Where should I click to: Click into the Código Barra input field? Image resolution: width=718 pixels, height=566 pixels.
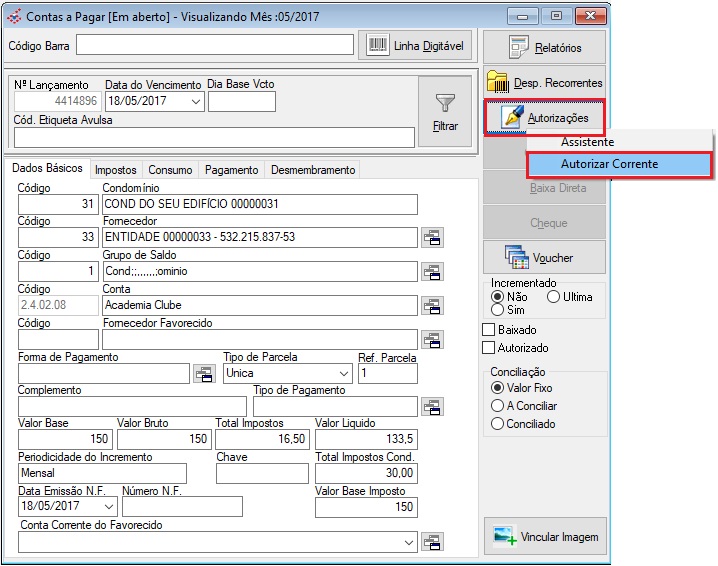[215, 45]
